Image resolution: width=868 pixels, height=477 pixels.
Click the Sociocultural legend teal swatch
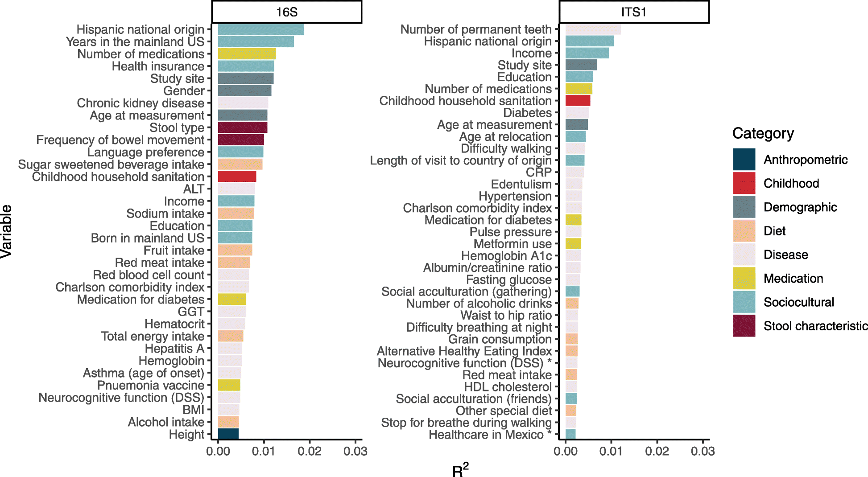pos(744,302)
